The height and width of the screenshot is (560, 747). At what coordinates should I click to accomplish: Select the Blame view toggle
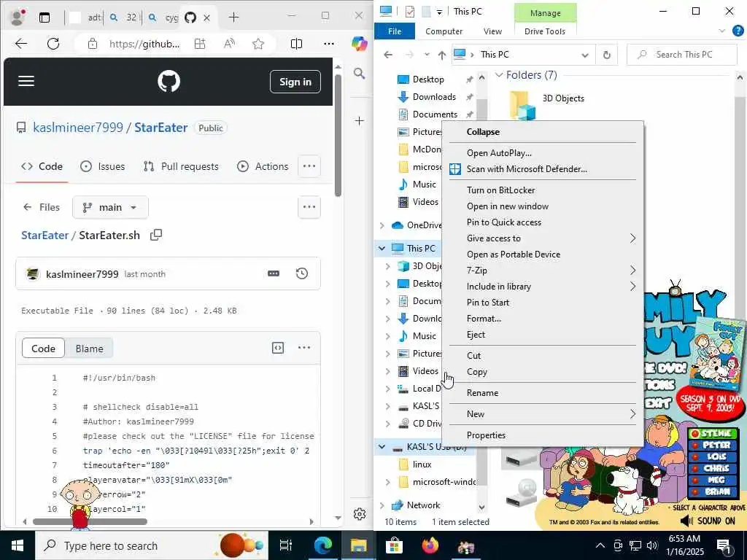click(89, 349)
